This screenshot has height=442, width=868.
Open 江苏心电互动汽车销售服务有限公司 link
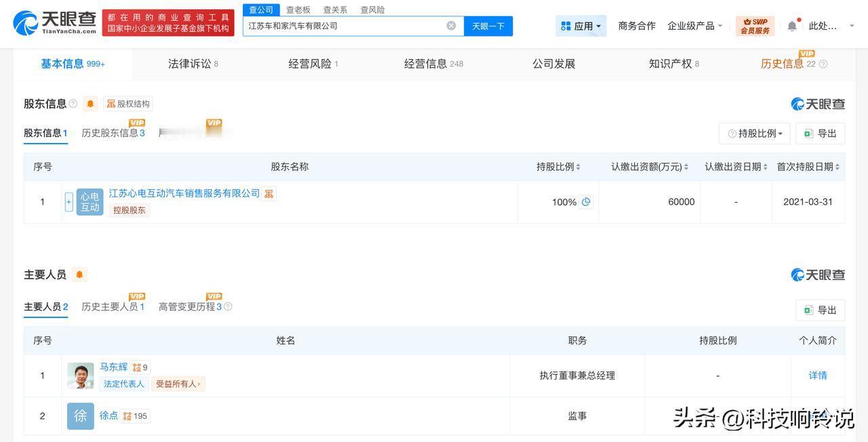(x=184, y=193)
